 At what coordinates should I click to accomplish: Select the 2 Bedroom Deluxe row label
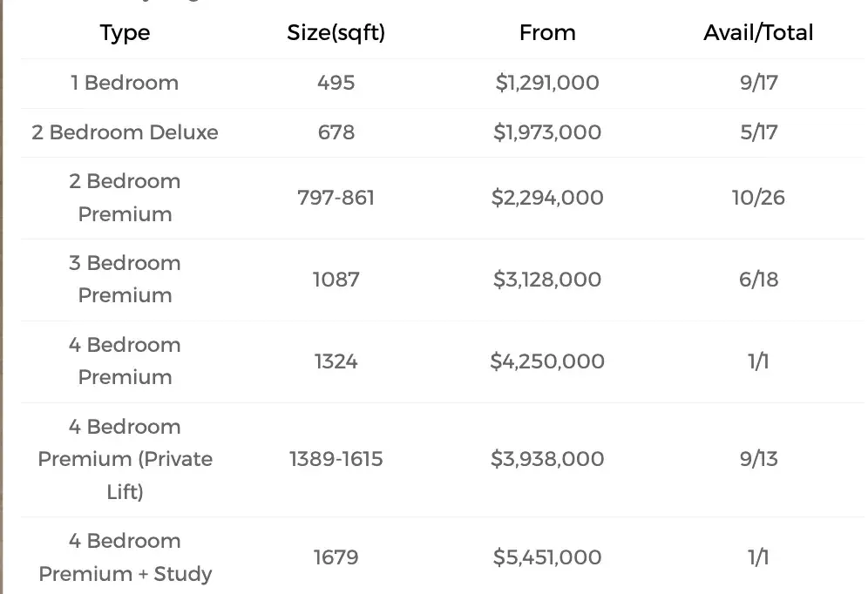(x=125, y=132)
